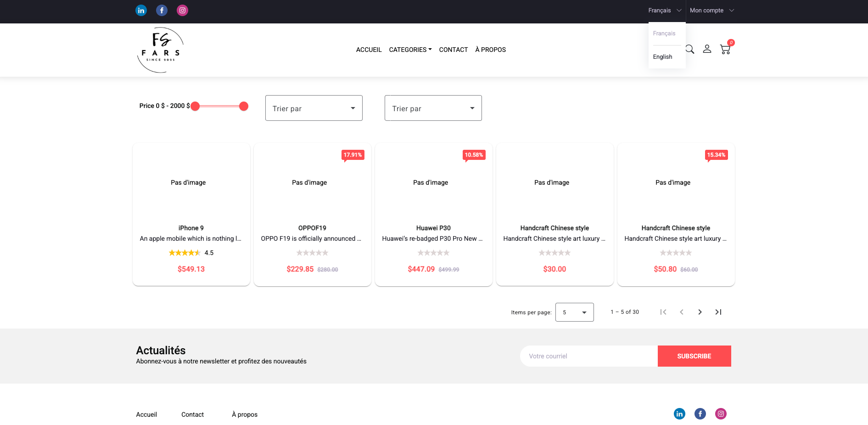Open the items per page selector

(x=574, y=312)
